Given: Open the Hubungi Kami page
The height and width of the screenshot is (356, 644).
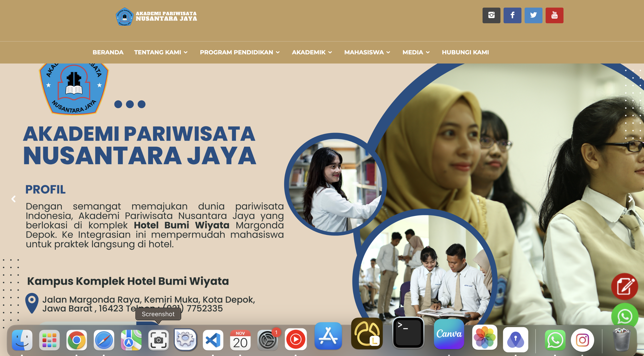Looking at the screenshot, I should tap(465, 52).
